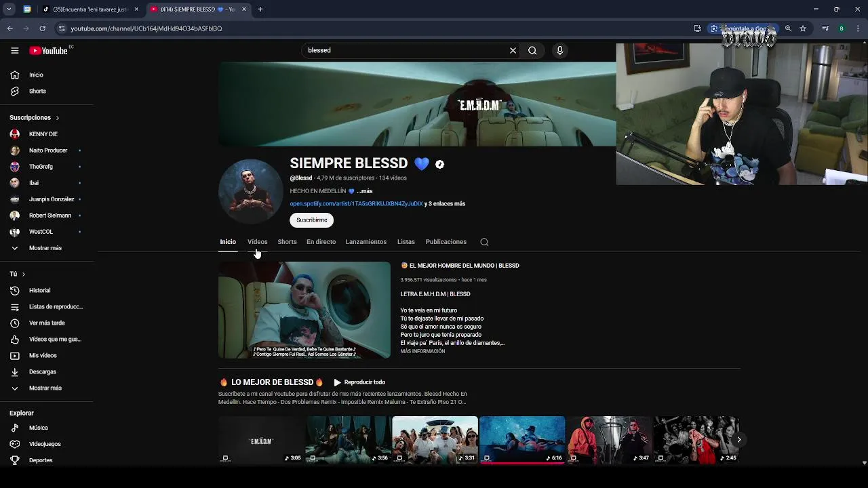The image size is (868, 488).
Task: Reload the page with the refresh icon
Action: point(42,28)
